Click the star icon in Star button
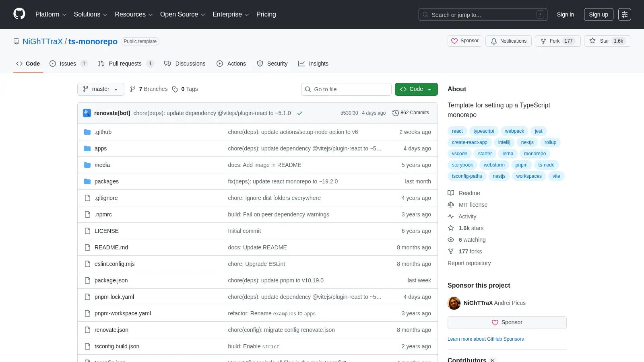 click(592, 41)
